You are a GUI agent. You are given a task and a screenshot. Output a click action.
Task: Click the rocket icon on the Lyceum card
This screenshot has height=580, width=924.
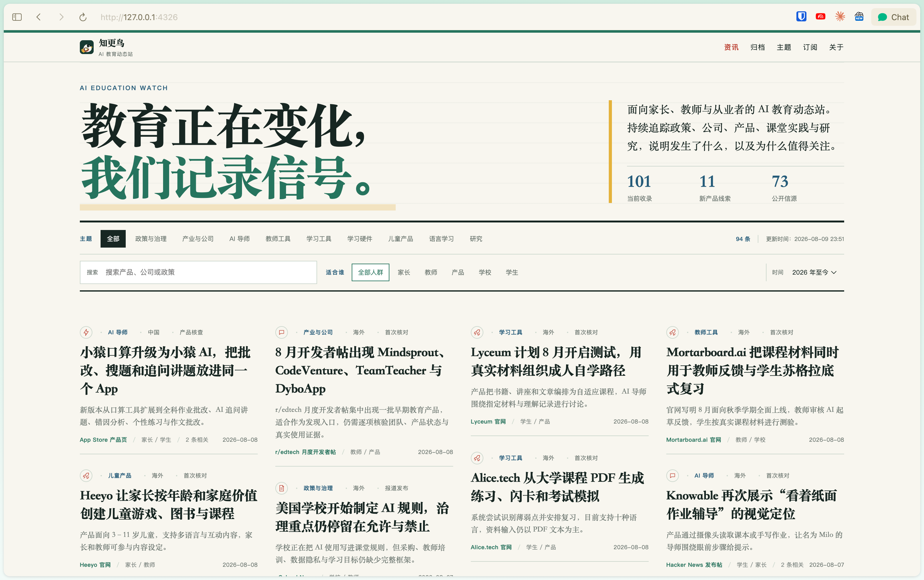coord(477,332)
